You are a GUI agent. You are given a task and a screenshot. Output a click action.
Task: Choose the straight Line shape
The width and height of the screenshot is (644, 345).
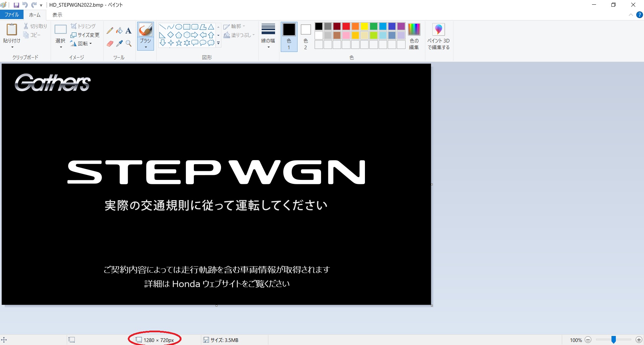163,27
